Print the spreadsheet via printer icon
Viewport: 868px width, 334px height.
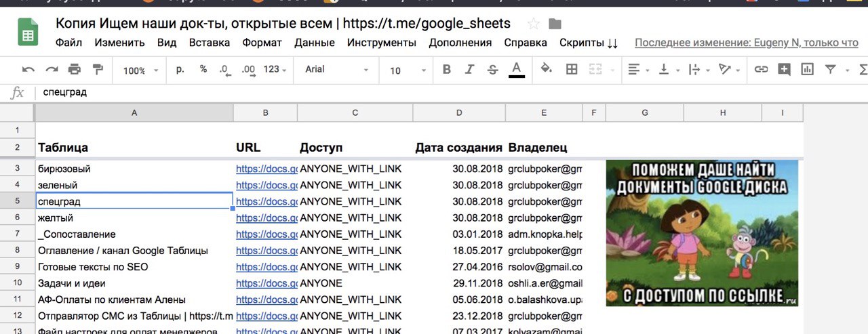click(75, 69)
